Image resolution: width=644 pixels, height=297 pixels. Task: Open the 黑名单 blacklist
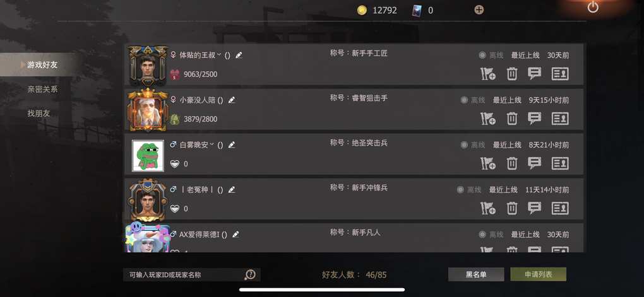pos(476,274)
